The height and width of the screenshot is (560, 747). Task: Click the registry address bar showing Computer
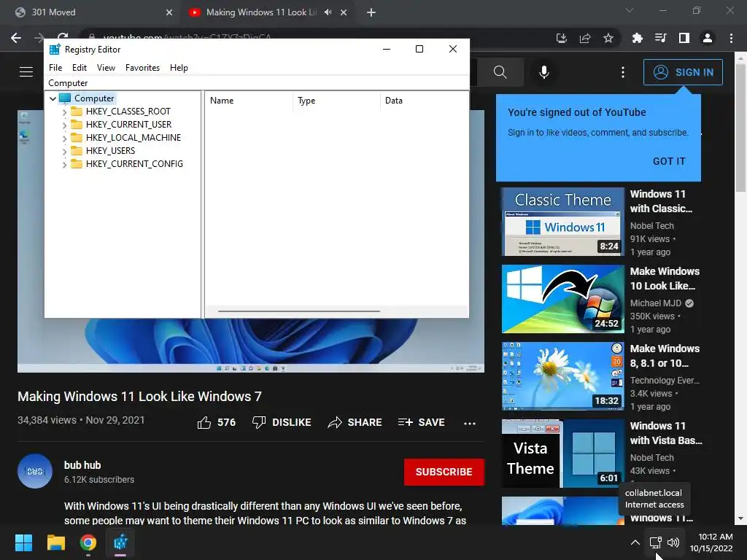257,83
